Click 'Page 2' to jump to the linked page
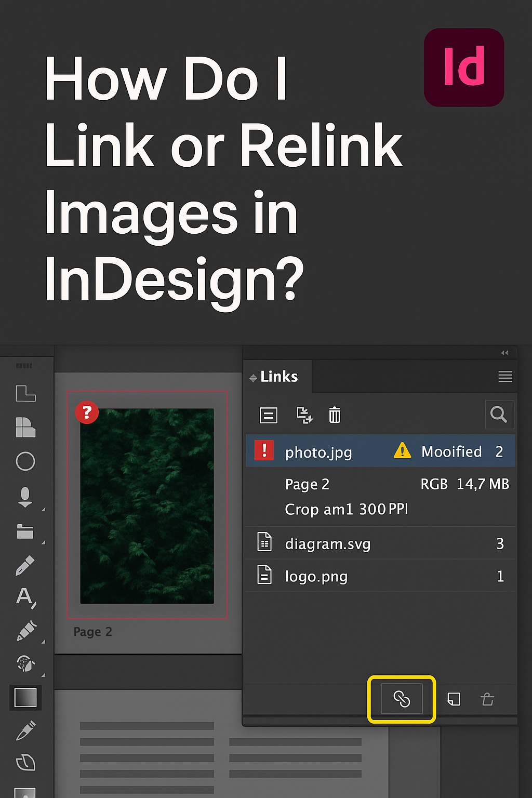Screen dimensions: 532x798 point(307,484)
